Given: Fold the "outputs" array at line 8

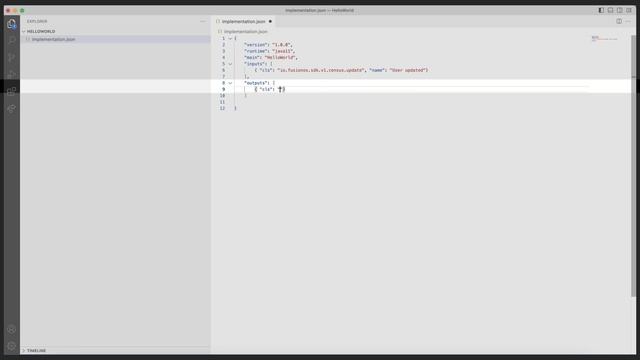Looking at the screenshot, I should point(230,83).
